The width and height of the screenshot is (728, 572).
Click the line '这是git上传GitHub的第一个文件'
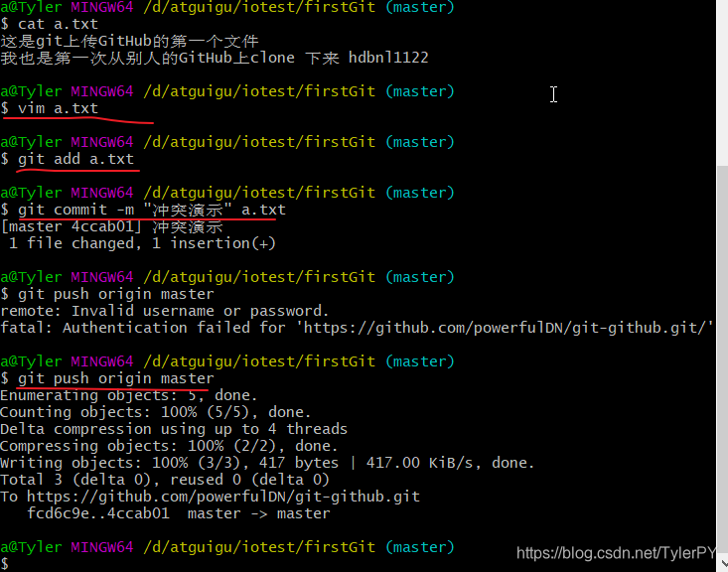[x=129, y=41]
